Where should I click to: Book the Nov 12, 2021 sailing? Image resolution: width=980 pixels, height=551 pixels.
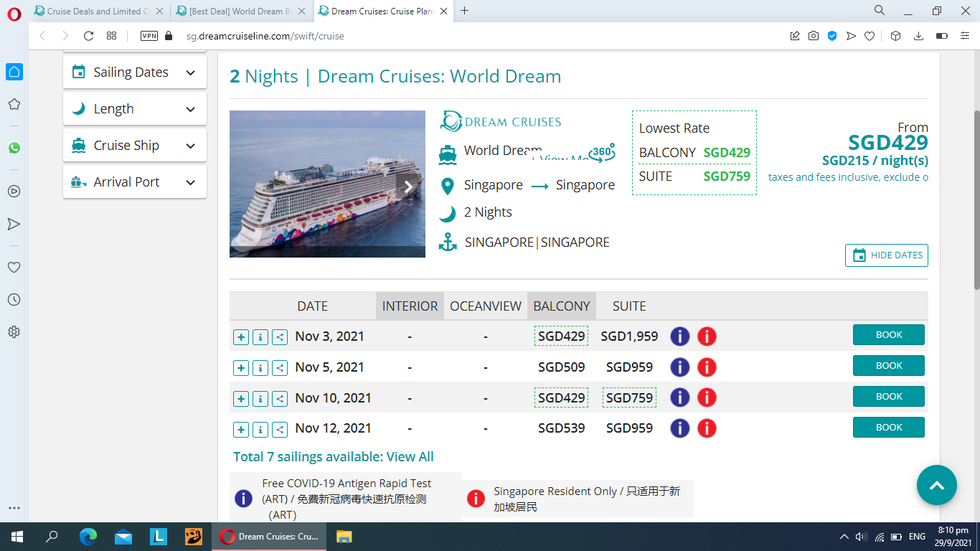889,428
